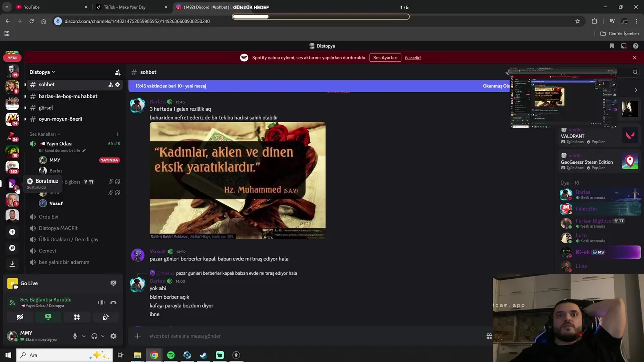
Task: Create a new channel with the Ses Kanalları plus
Action: (x=117, y=134)
